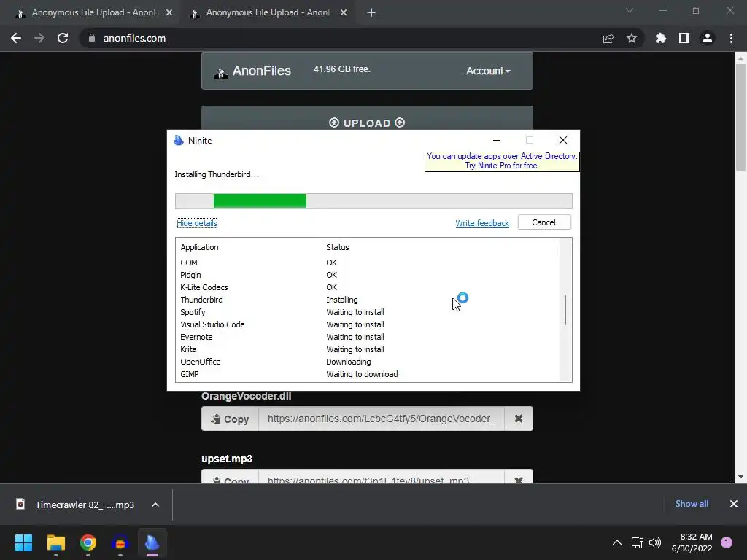Viewport: 747px width, 560px height.
Task: Reload the anonfiles.com page
Action: tap(63, 38)
